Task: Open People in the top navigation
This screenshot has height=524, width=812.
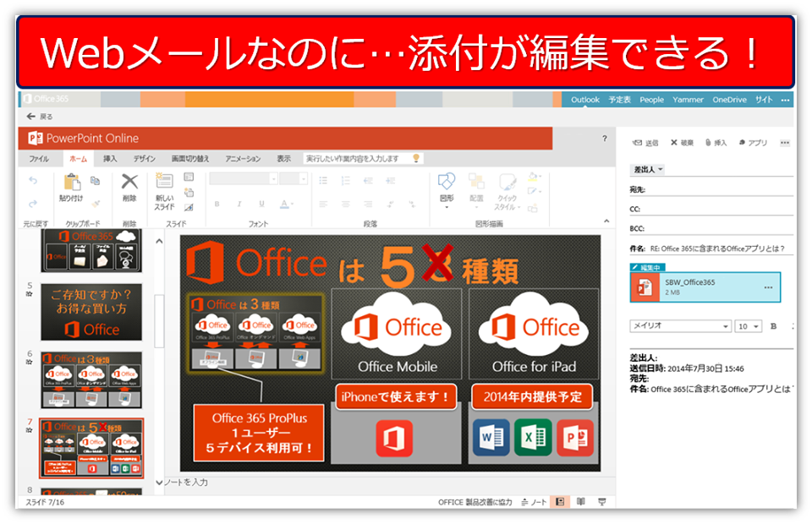Action: [x=651, y=100]
